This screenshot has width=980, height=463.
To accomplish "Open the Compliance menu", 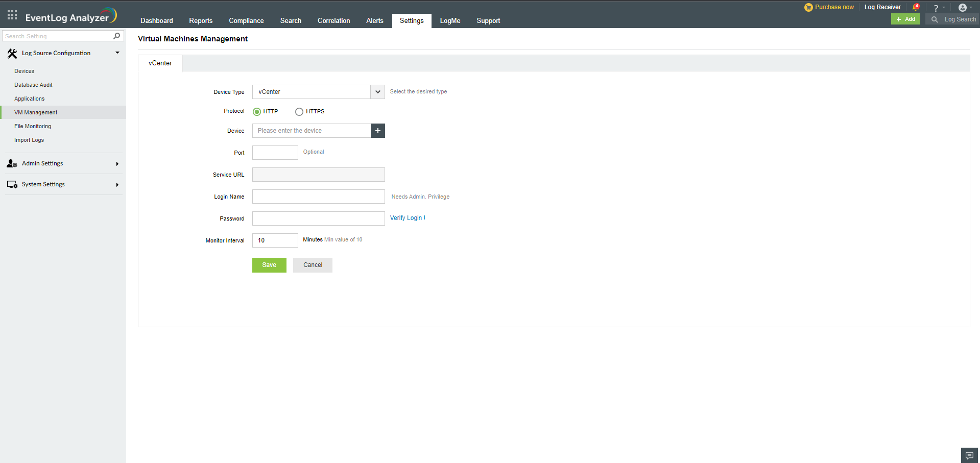I will click(246, 20).
